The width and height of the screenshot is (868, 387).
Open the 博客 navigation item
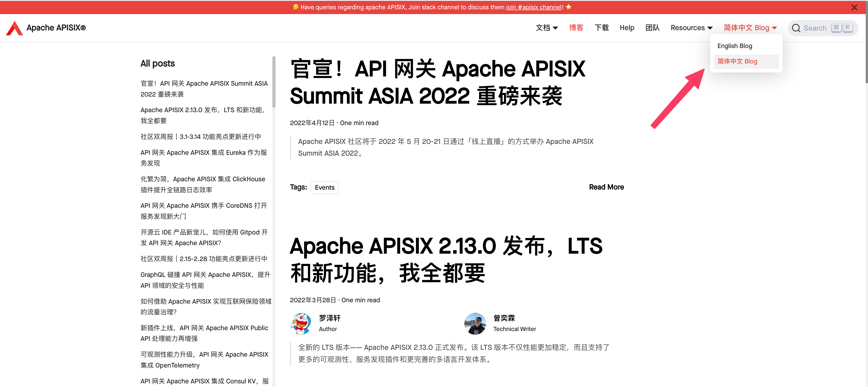click(x=576, y=28)
